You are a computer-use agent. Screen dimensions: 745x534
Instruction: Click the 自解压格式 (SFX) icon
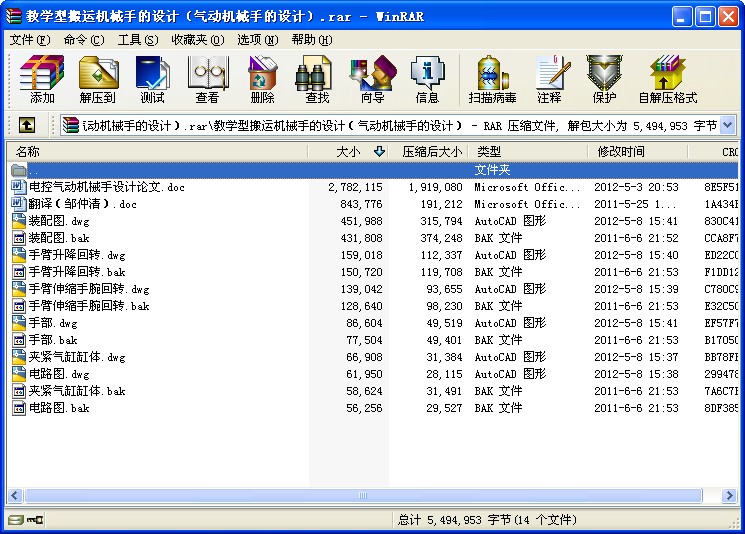coord(668,79)
